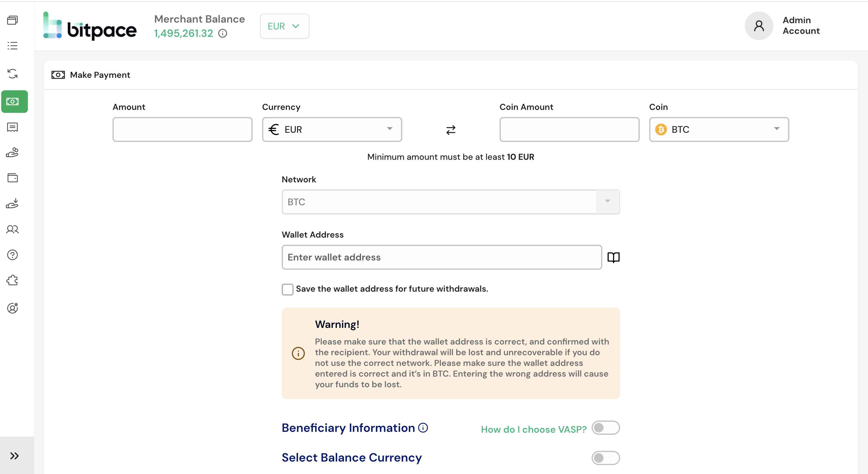Open the EUR merchant balance currency dropdown
Viewport: 868px width, 474px height.
284,26
